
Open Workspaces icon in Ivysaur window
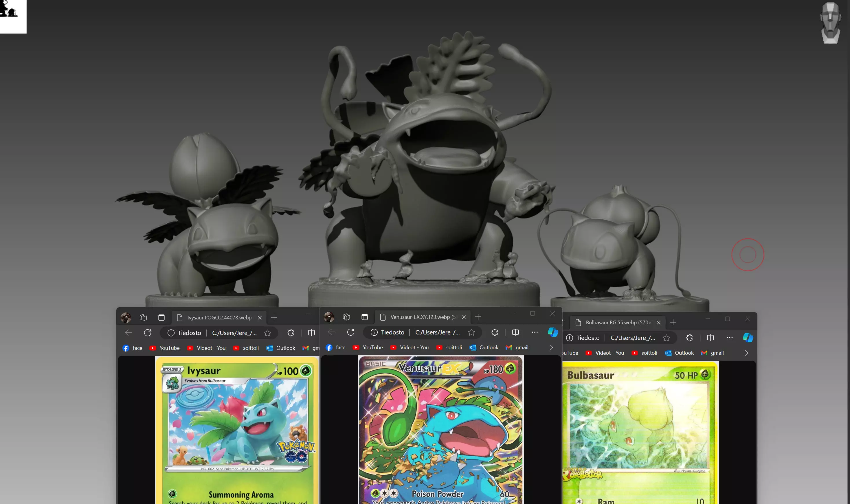pos(143,318)
